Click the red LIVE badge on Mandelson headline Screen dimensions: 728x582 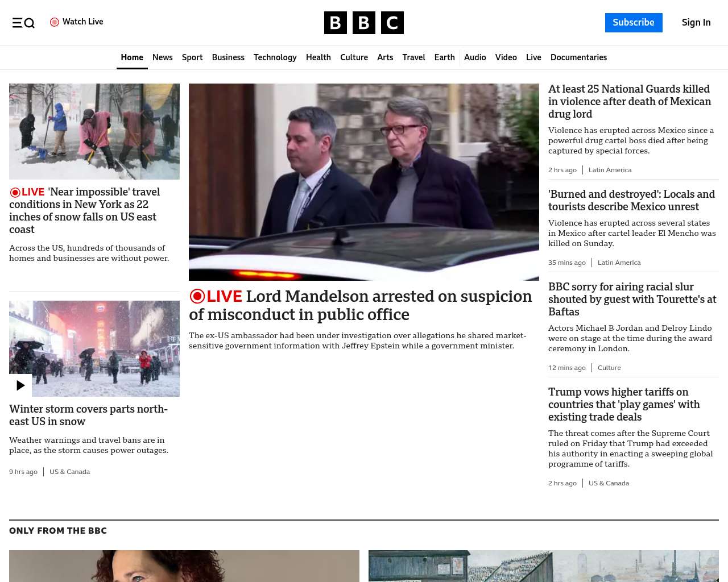pyautogui.click(x=216, y=296)
